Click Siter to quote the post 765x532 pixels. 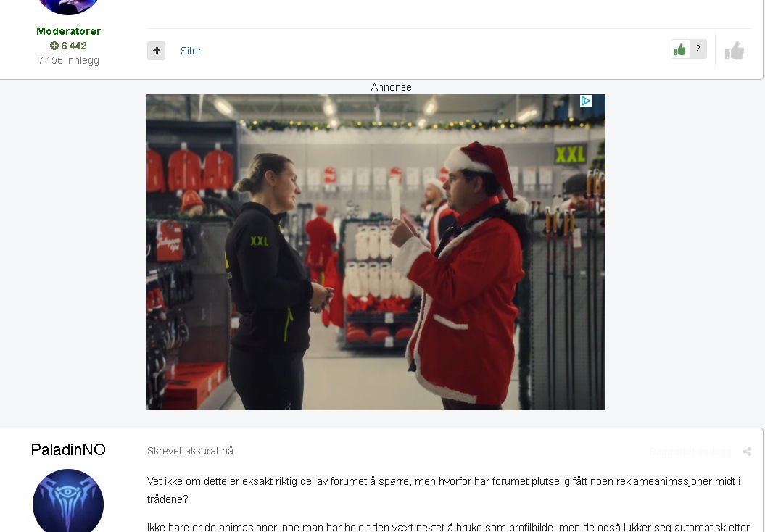pyautogui.click(x=191, y=51)
